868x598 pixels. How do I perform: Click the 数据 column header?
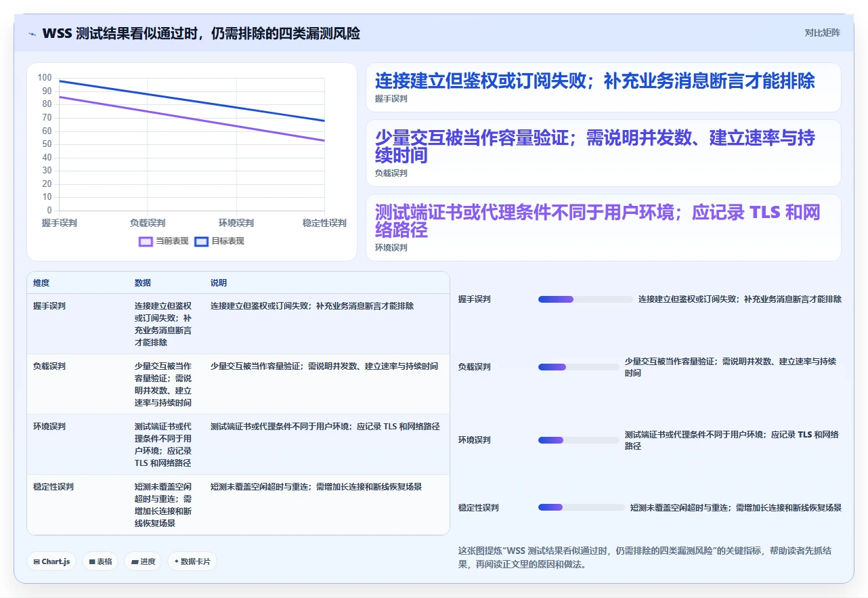tap(143, 282)
